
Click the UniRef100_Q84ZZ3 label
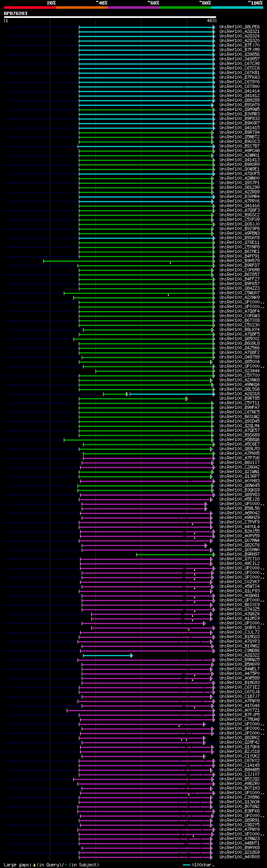coord(239,288)
